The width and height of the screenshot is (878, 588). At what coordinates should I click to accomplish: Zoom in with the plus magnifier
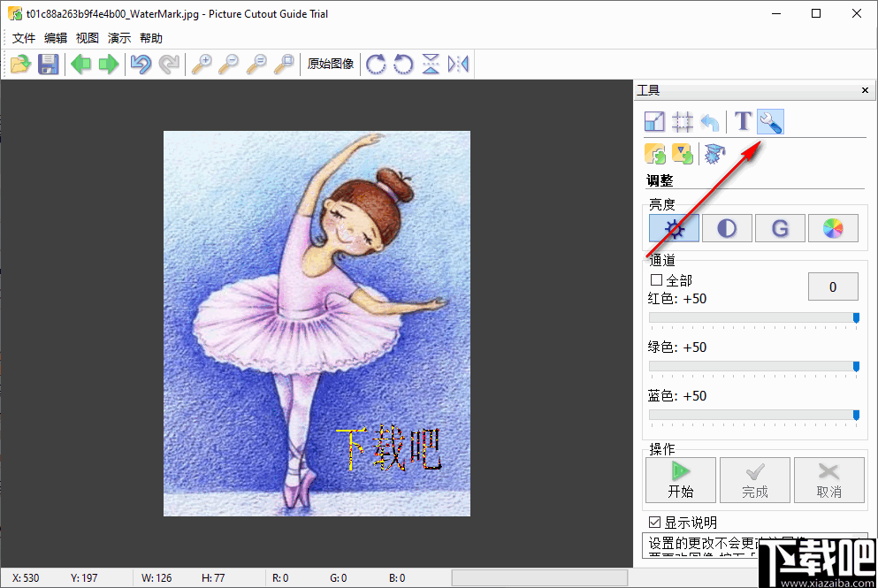(x=202, y=64)
